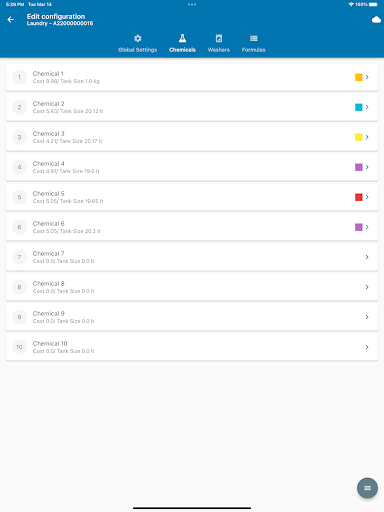Select the Chemicals flask icon
The height and width of the screenshot is (512, 384).
(x=182, y=38)
